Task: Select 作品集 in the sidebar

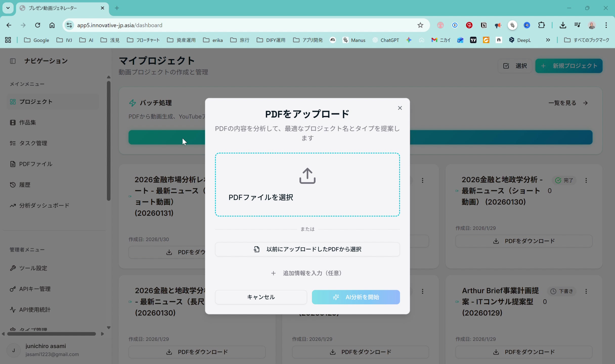Action: (x=27, y=122)
